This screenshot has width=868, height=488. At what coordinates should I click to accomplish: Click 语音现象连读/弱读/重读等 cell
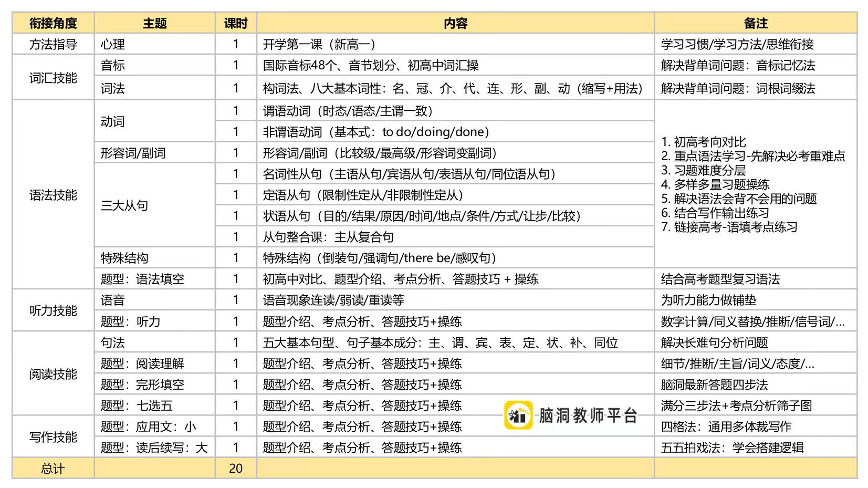tap(455, 299)
